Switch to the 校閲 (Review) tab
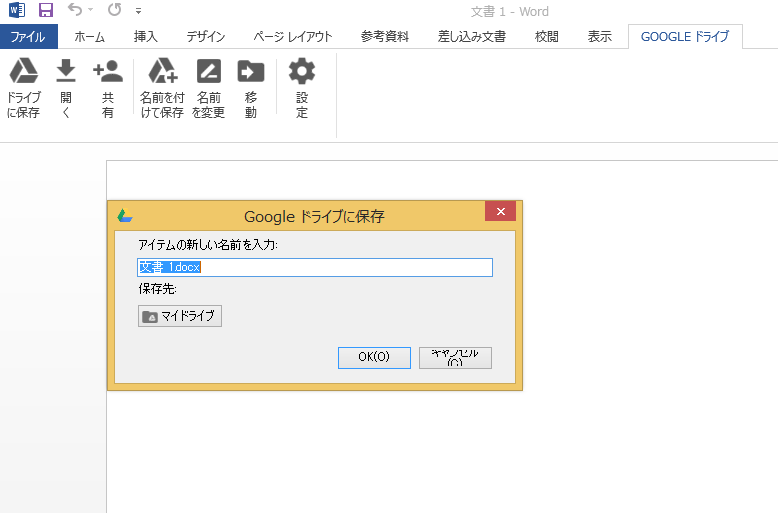Image resolution: width=778 pixels, height=513 pixels. (x=547, y=37)
